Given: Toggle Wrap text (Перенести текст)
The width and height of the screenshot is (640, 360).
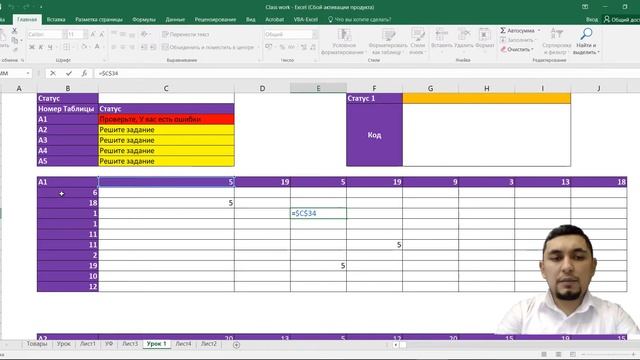Looking at the screenshot, I should pyautogui.click(x=186, y=35).
